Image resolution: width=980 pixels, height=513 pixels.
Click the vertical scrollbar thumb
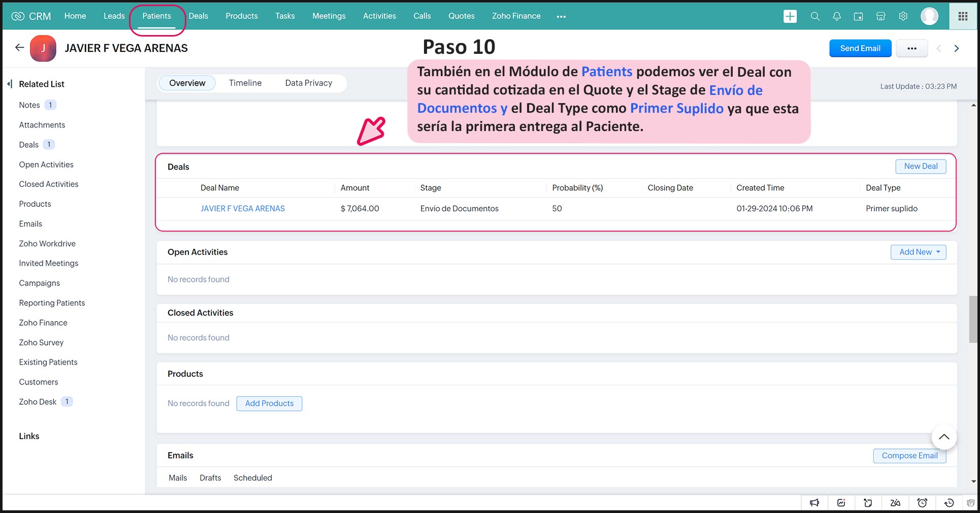973,319
